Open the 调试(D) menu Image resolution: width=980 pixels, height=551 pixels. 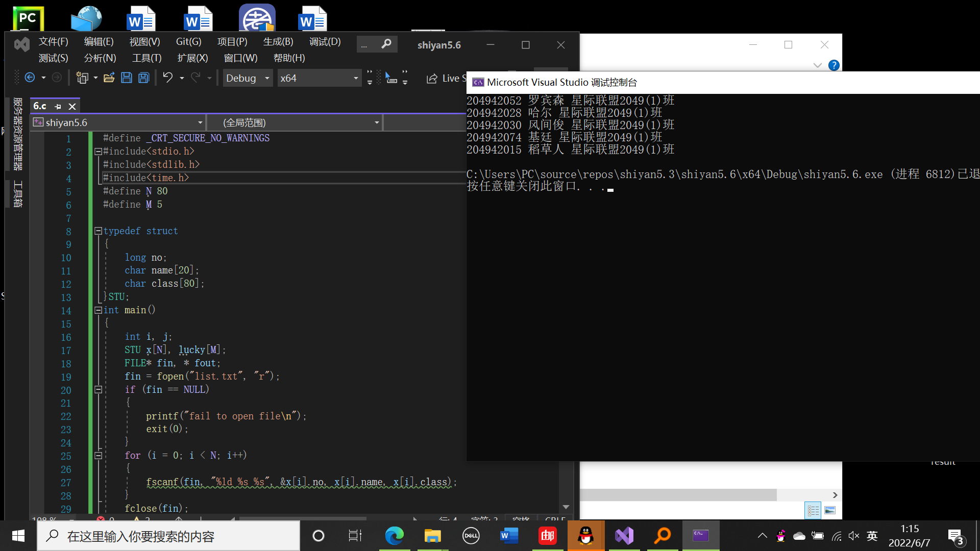pos(325,42)
